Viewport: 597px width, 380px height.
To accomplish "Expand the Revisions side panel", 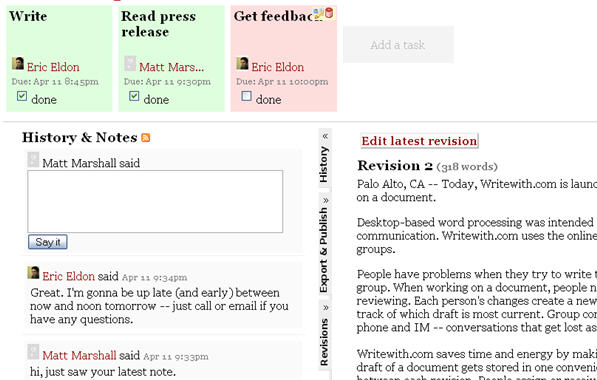I will (x=324, y=335).
